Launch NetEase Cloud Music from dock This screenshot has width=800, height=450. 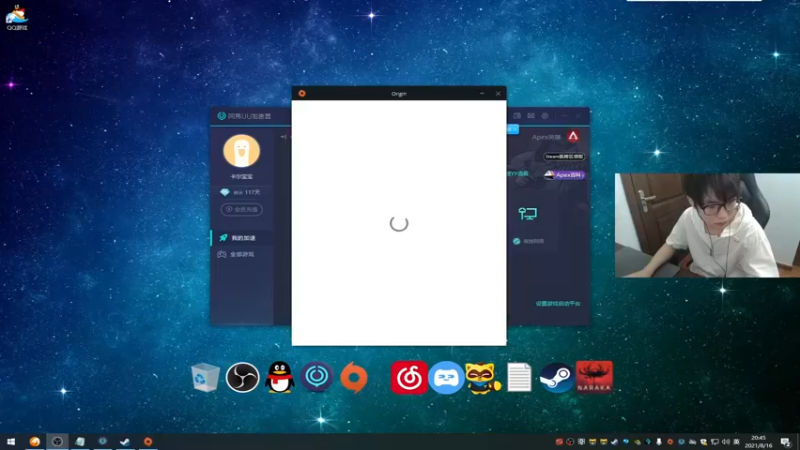409,378
